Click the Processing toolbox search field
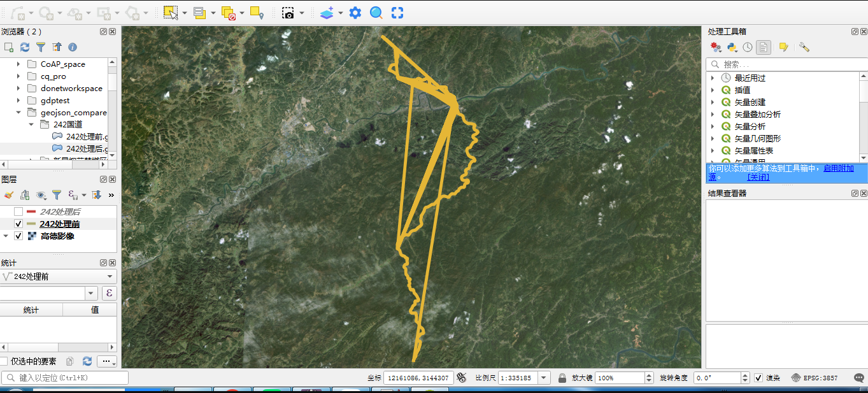This screenshot has width=868, height=393. (786, 64)
